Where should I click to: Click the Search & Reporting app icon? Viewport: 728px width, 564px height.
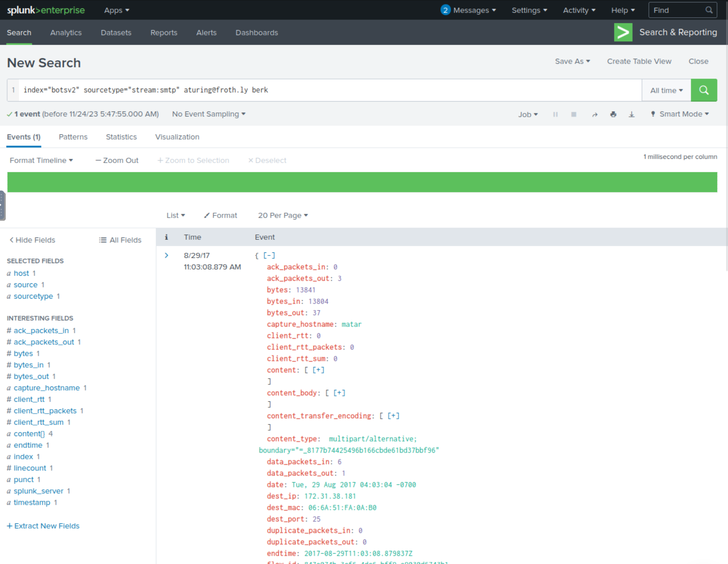[623, 32]
